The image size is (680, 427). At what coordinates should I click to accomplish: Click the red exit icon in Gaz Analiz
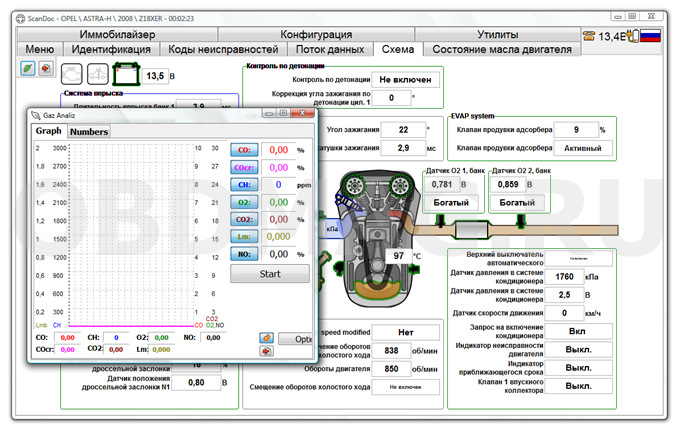(x=267, y=352)
